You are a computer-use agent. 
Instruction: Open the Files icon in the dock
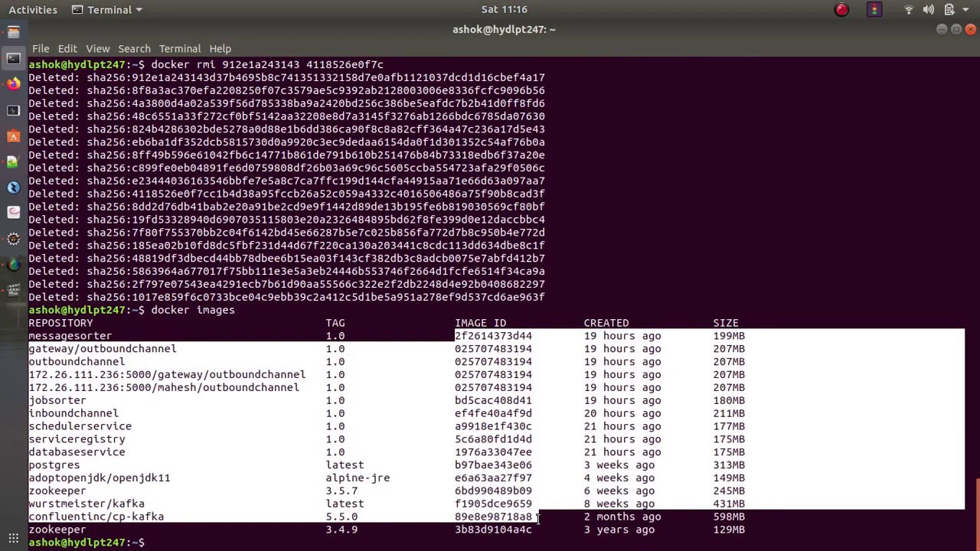(13, 32)
